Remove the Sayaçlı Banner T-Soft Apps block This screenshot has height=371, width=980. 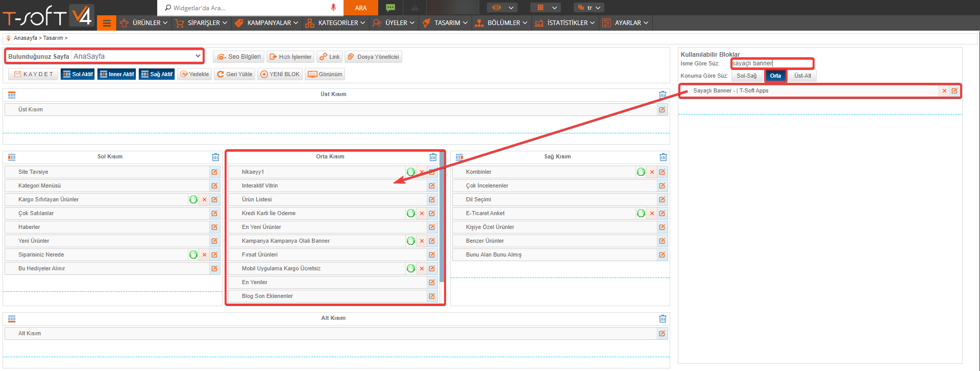coord(944,90)
